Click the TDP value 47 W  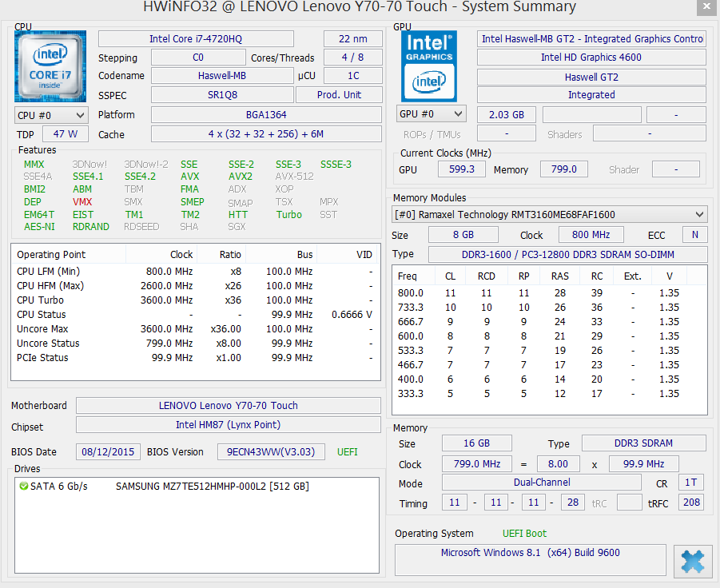(66, 134)
